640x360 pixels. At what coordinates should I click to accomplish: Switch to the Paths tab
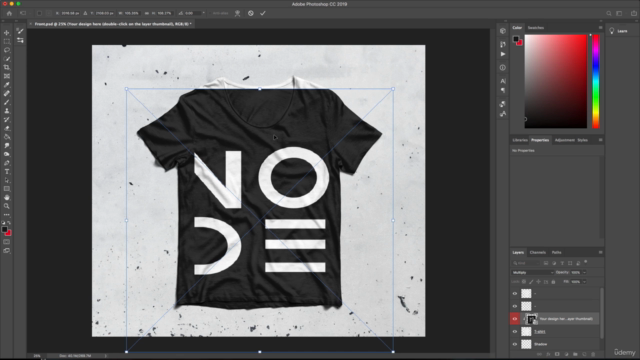[x=556, y=252]
